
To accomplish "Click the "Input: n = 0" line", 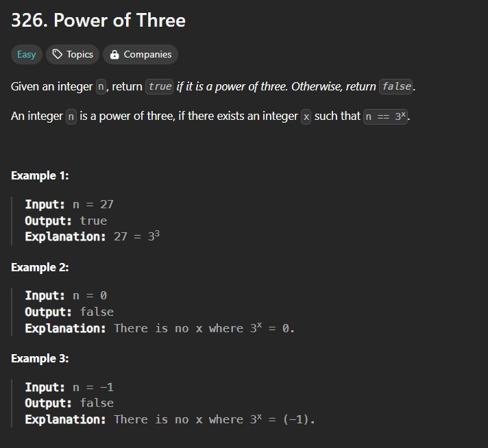I will [66, 295].
